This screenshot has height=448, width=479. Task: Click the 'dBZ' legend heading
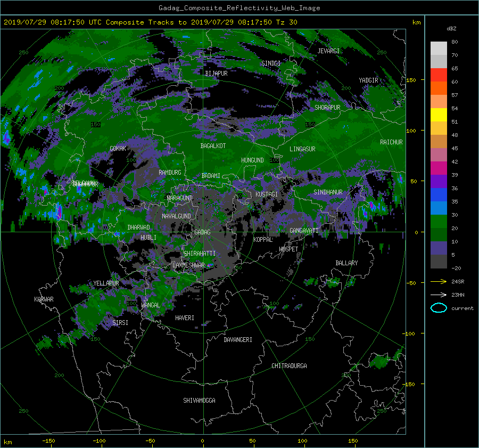(451, 28)
